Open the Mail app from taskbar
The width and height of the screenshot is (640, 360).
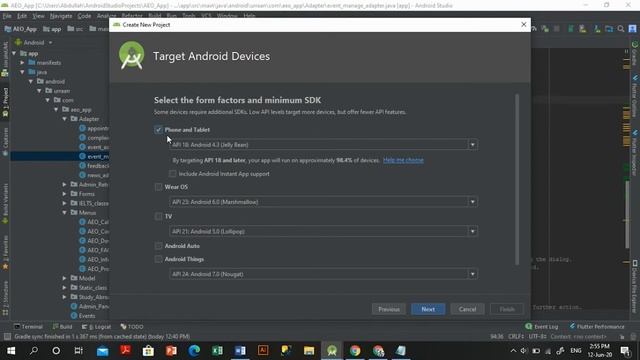[x=102, y=351]
